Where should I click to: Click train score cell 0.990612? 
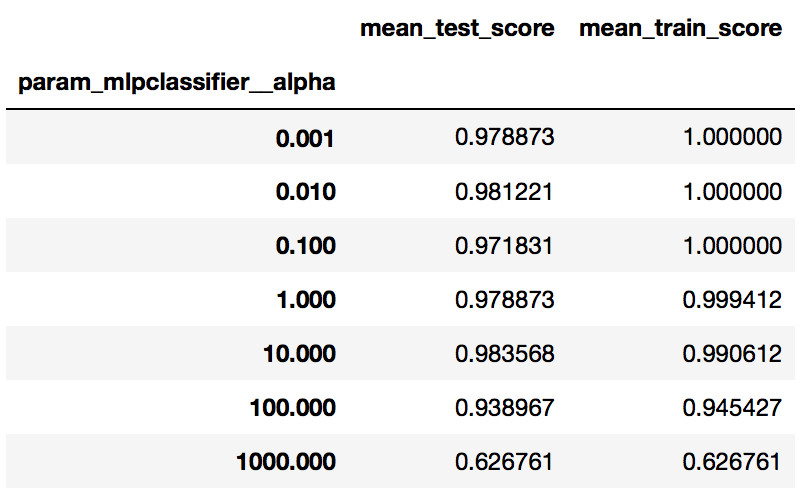click(732, 353)
